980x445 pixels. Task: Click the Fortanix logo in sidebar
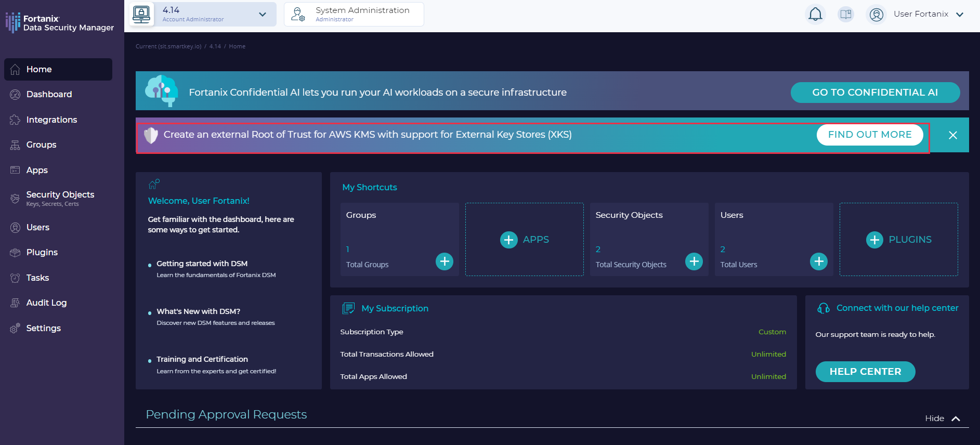pos(59,23)
